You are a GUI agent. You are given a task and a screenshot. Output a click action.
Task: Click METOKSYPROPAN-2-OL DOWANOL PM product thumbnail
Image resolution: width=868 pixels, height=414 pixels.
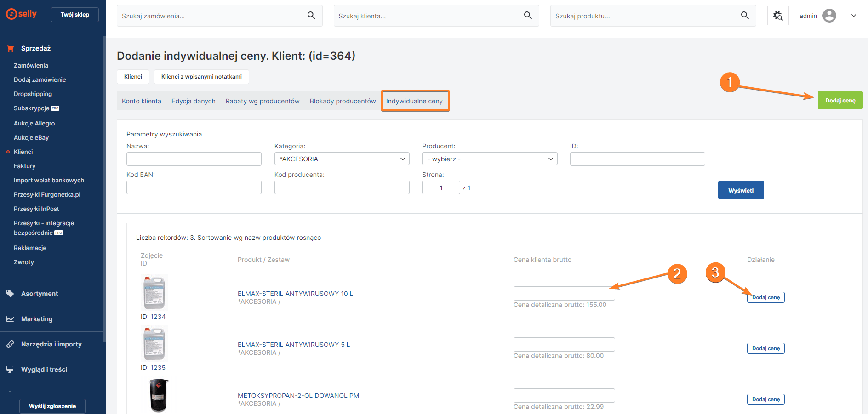pos(159,395)
